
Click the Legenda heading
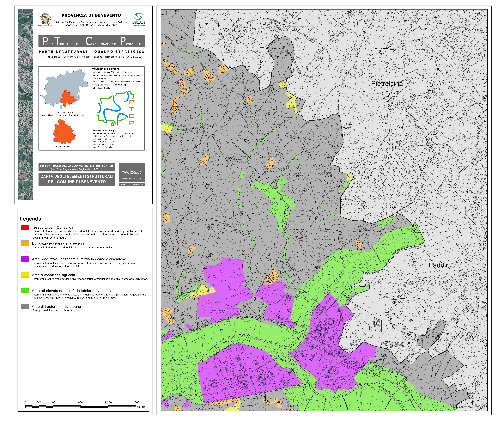[30, 219]
